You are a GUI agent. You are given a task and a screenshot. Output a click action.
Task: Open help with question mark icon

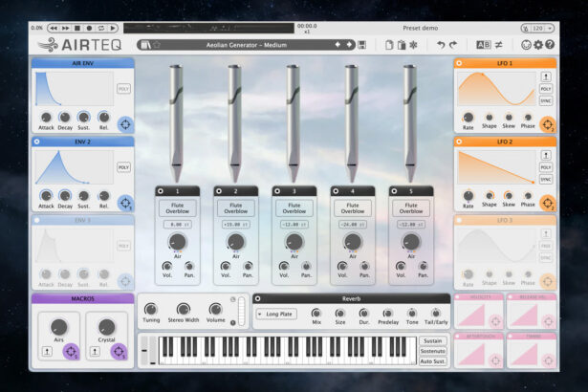pyautogui.click(x=550, y=45)
